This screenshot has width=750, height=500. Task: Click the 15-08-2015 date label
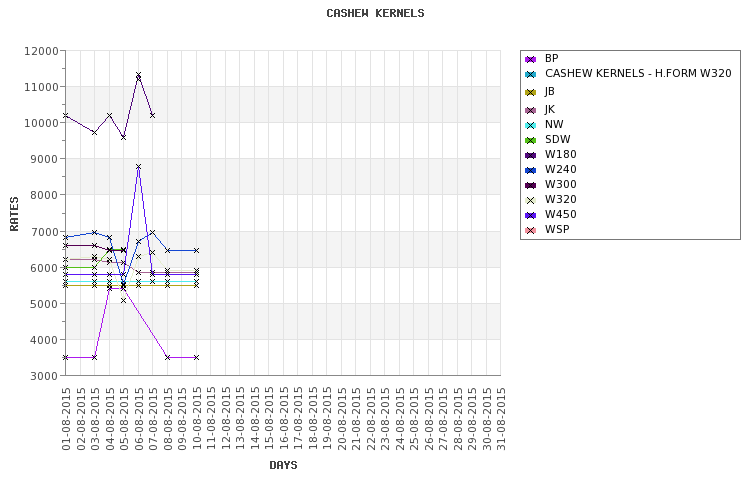pyautogui.click(x=269, y=419)
